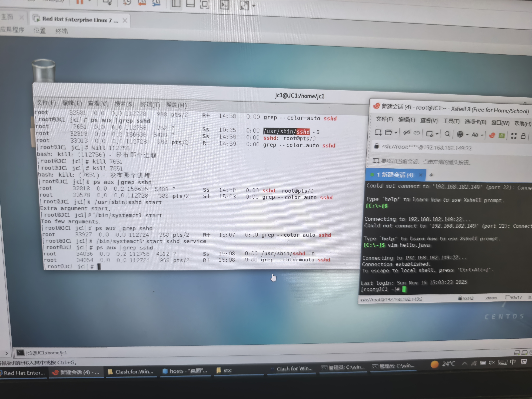Click the VMware console view icon
The width and height of the screenshot is (532, 399).
(x=224, y=5)
